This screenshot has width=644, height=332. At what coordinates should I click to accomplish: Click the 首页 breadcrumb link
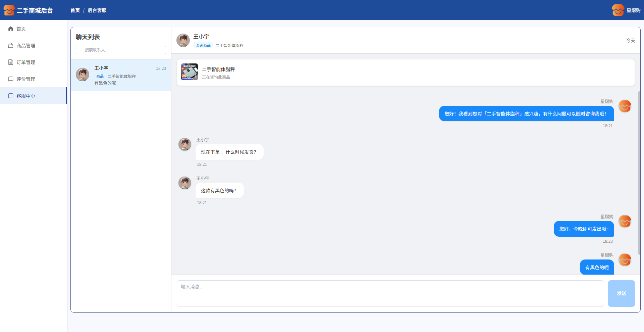[x=75, y=10]
